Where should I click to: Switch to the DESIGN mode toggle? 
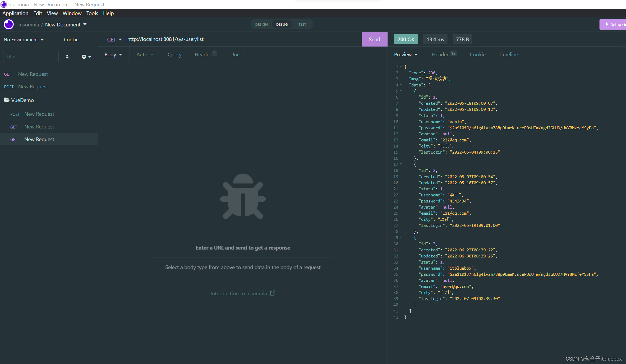(x=261, y=24)
